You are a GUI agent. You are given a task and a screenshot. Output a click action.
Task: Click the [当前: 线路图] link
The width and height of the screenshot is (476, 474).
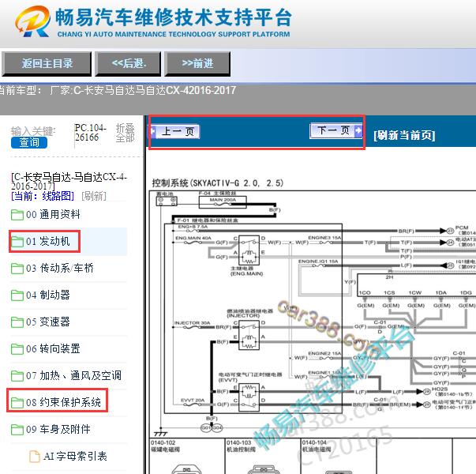43,196
